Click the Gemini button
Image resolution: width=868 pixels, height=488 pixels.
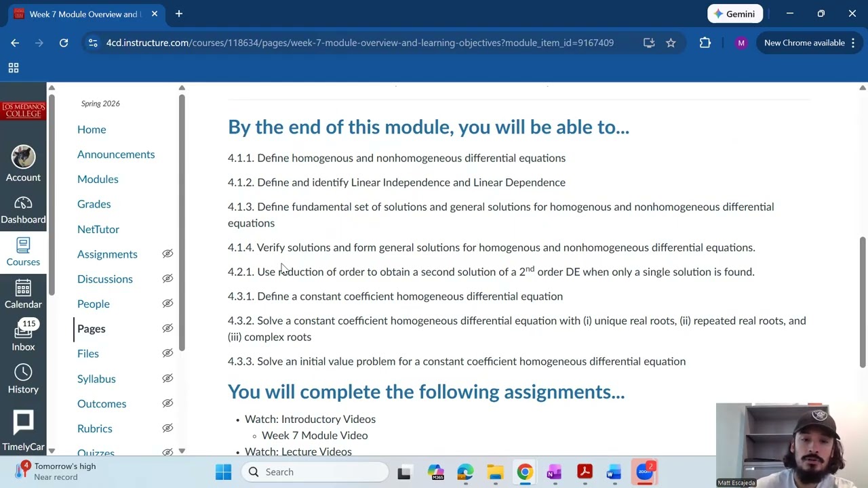pos(735,14)
